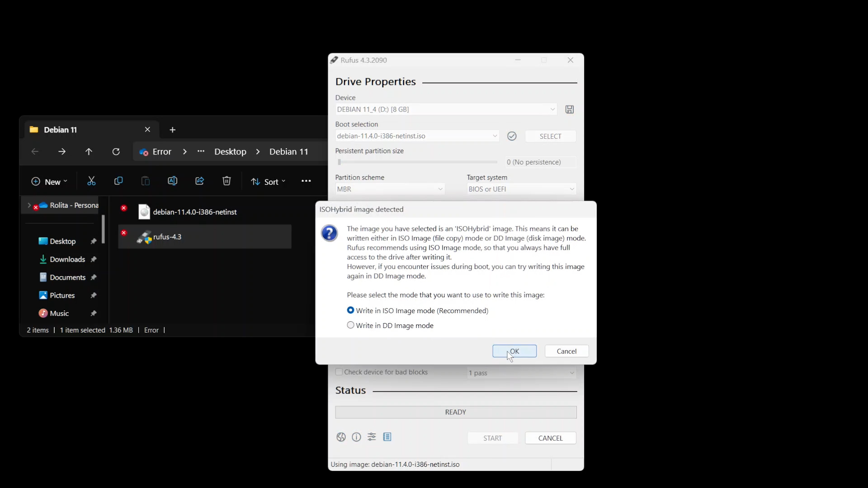The width and height of the screenshot is (868, 488).
Task: Open Music in Explorer sidebar
Action: [x=59, y=314]
